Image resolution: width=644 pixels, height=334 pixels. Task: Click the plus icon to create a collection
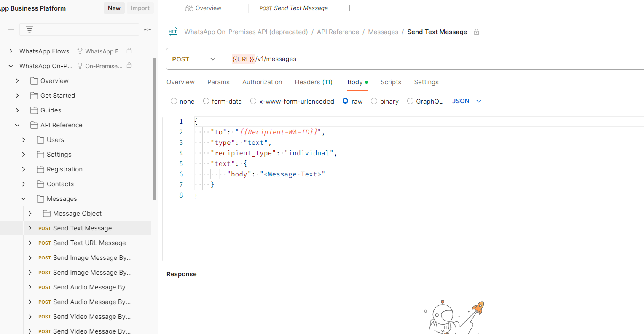click(11, 29)
